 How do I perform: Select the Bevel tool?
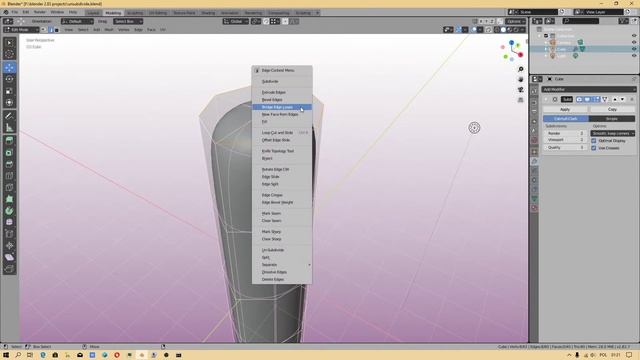tap(9, 164)
